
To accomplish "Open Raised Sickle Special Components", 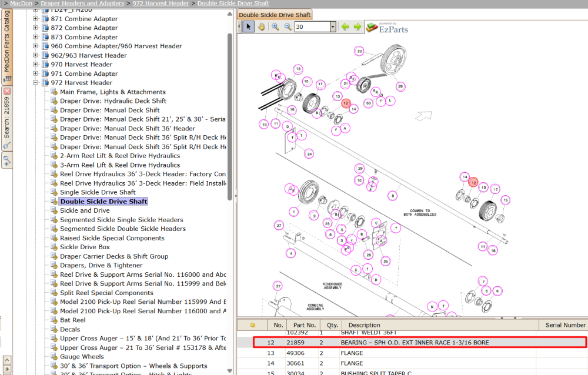I will pos(112,238).
